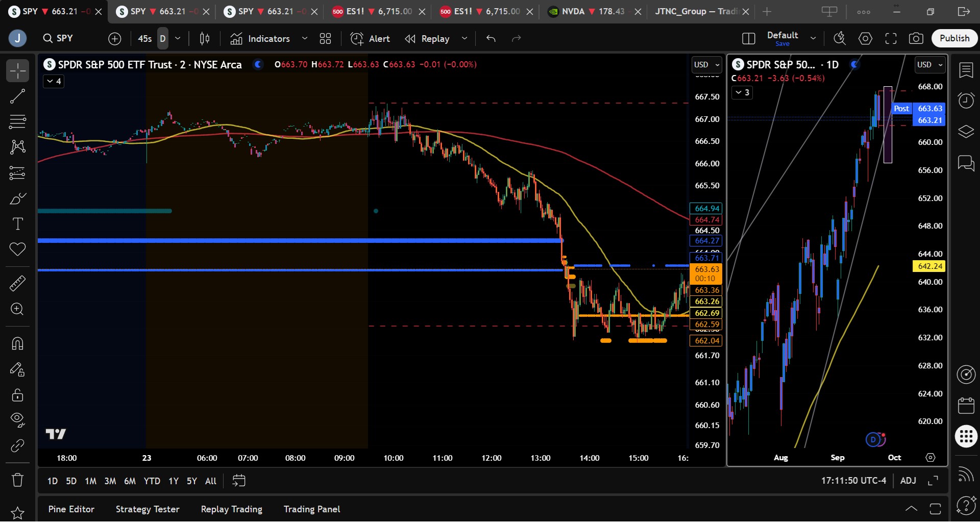Viewport: 980px width, 523px height.
Task: Open the symbol search for SPY
Action: tap(58, 38)
